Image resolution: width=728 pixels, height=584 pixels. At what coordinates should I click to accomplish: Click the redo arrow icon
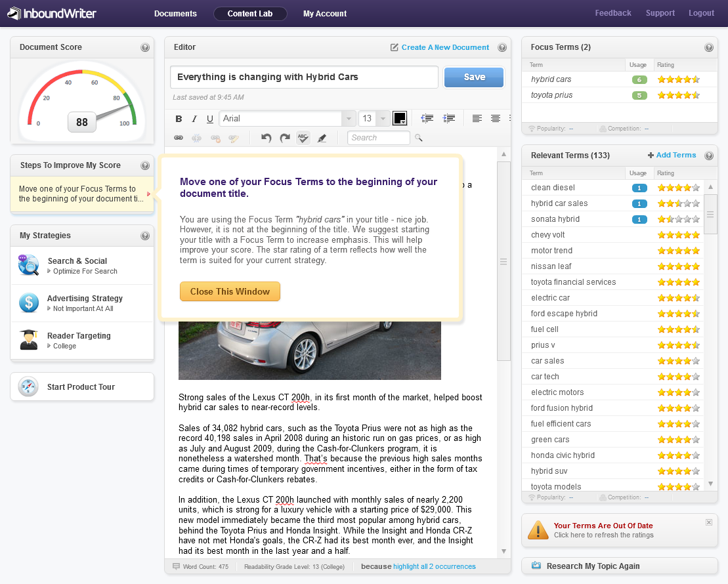[285, 138]
